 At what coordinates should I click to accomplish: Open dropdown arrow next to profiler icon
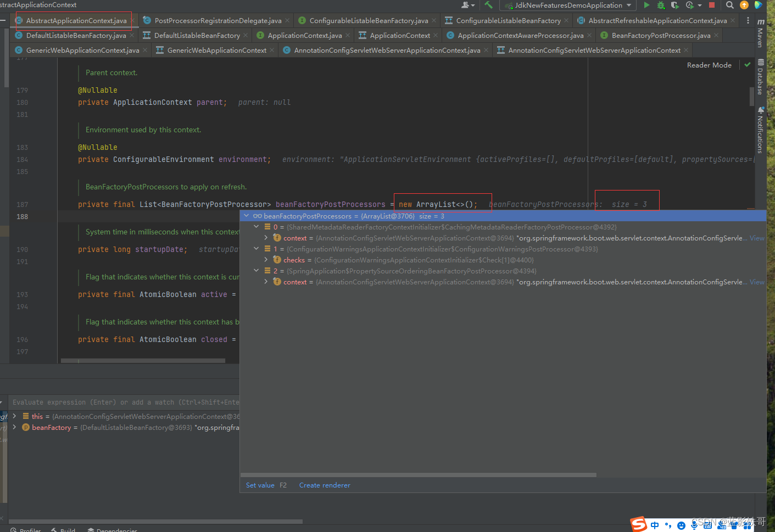point(700,5)
